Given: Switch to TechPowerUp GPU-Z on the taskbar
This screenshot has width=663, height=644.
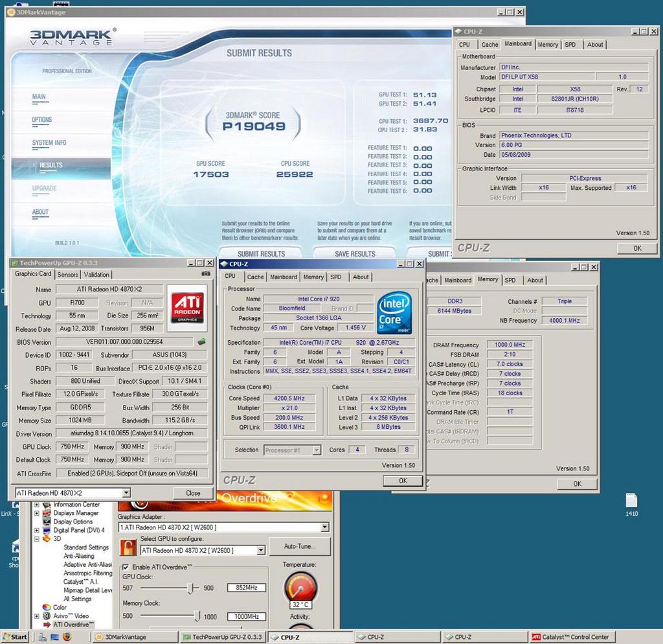Looking at the screenshot, I should click(223, 637).
